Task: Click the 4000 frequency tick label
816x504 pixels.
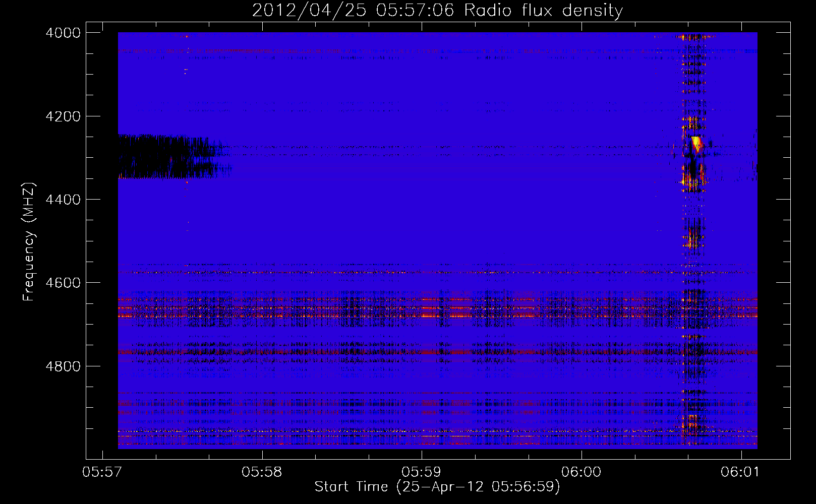Action: point(63,33)
